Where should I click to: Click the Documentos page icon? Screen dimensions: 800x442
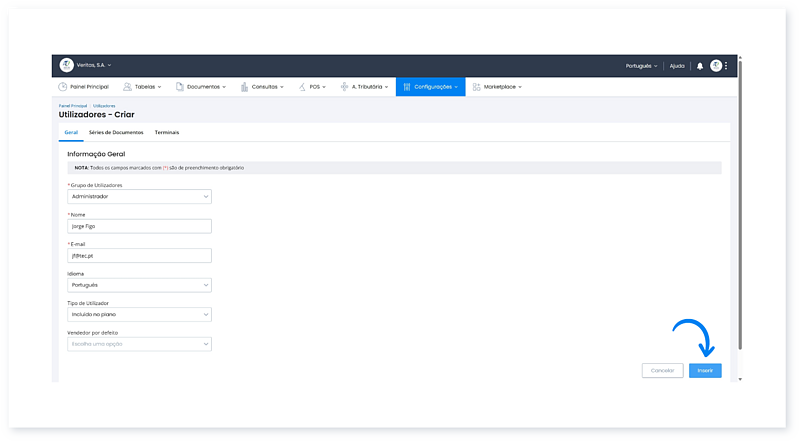tap(180, 87)
